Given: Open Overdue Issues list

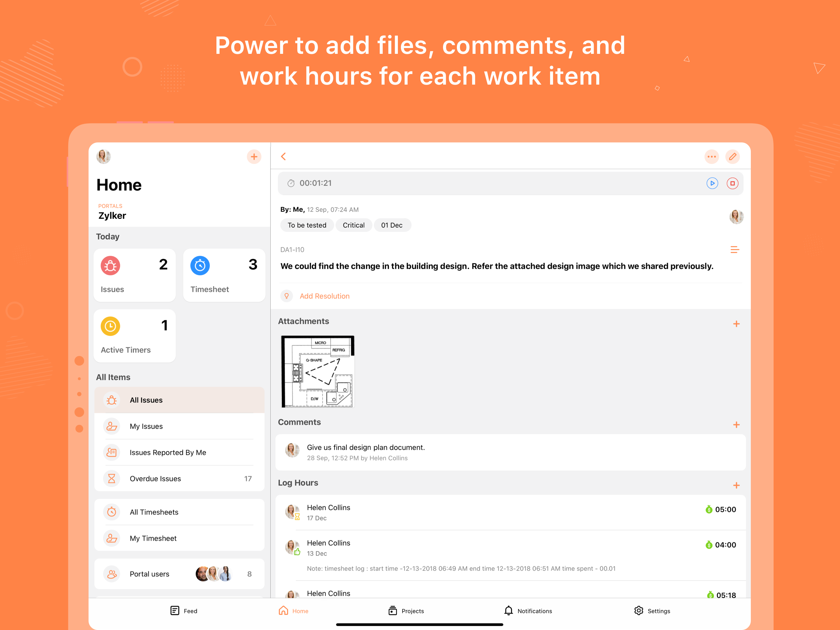Looking at the screenshot, I should click(179, 478).
